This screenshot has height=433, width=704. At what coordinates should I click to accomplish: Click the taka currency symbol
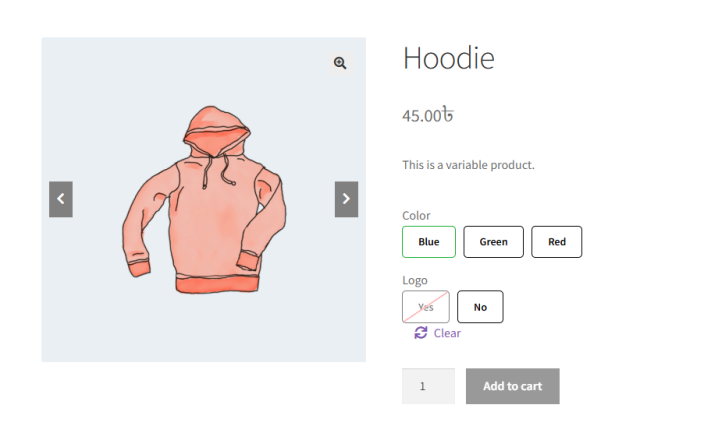point(447,115)
